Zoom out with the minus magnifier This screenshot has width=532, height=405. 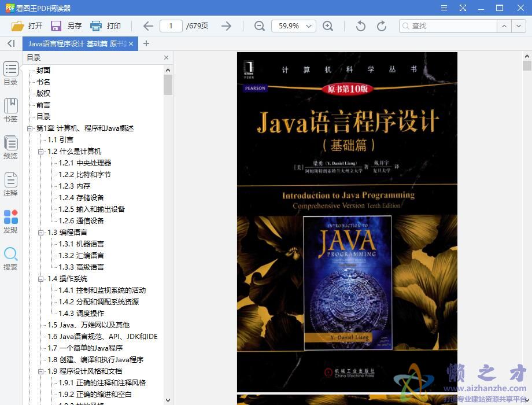tap(260, 26)
